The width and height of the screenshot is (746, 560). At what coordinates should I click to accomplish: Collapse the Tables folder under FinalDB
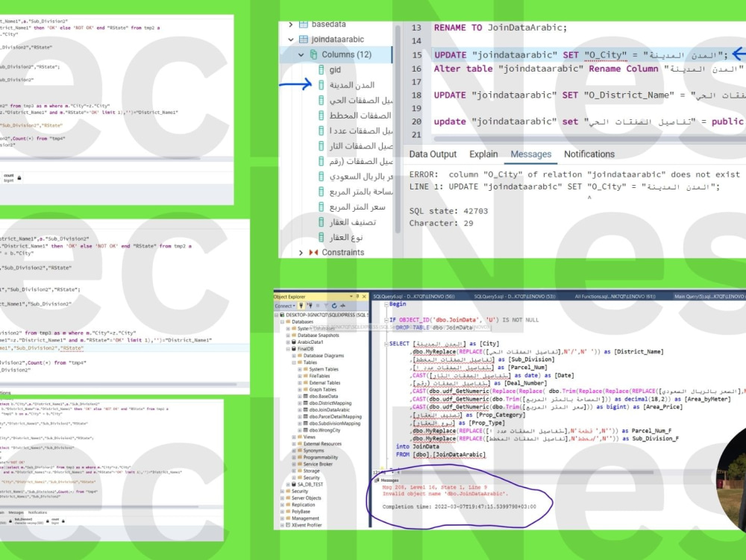(294, 362)
